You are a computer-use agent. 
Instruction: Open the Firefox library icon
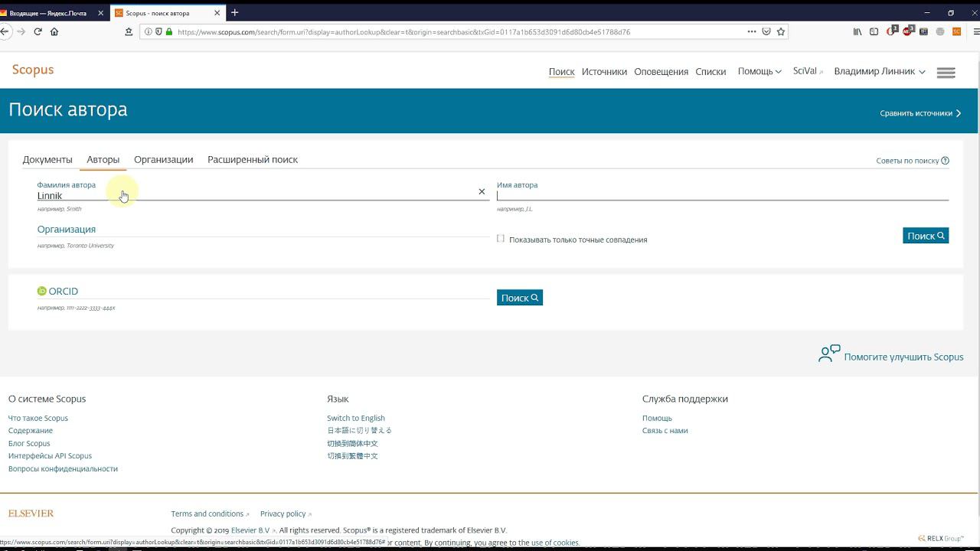point(857,32)
